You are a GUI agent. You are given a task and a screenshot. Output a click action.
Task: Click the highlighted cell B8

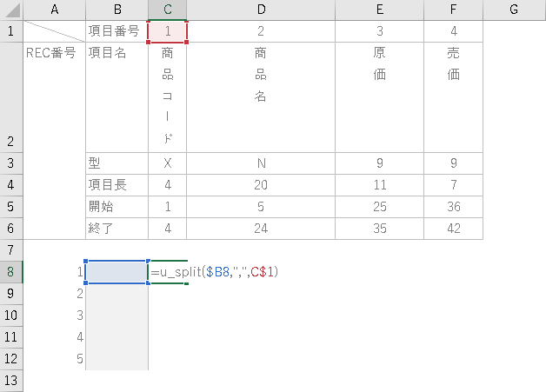tap(117, 272)
